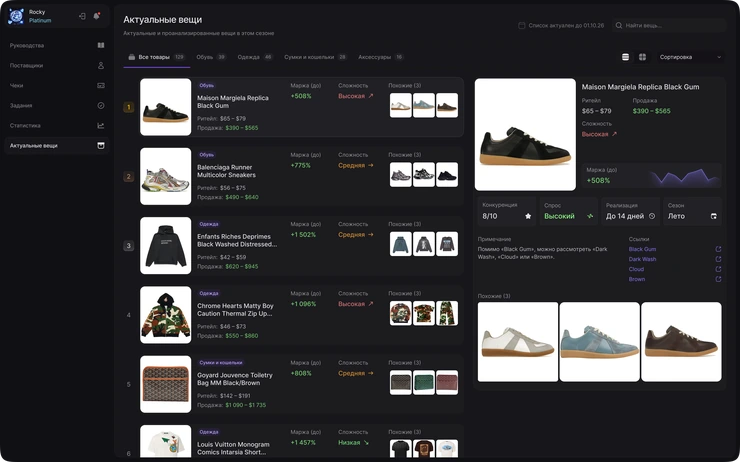Open notifications bell icon
Viewport: 740px width, 462px height.
(x=96, y=16)
